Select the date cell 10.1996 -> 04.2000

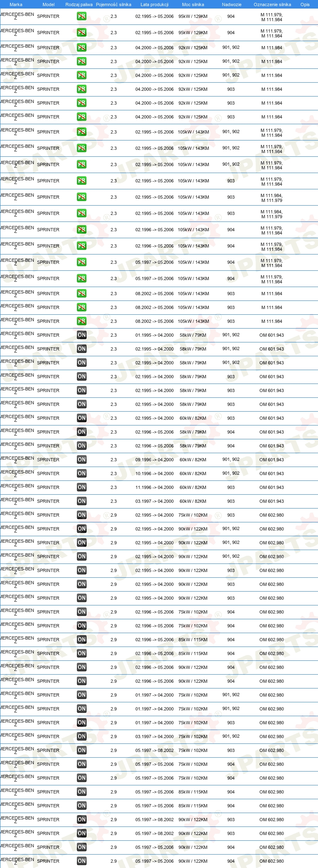click(155, 473)
